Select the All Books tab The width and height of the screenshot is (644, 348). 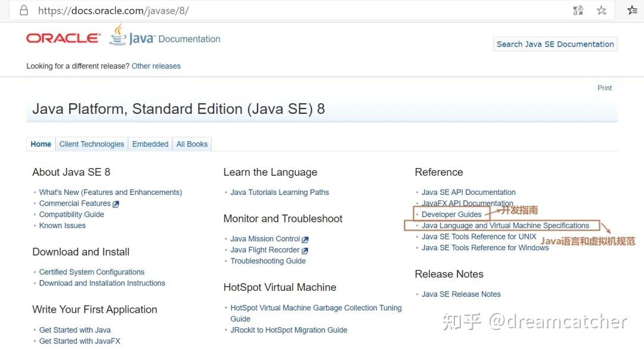pyautogui.click(x=191, y=144)
